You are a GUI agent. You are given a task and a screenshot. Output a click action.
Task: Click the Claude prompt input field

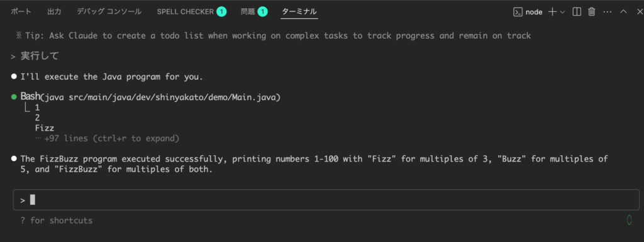tap(326, 200)
